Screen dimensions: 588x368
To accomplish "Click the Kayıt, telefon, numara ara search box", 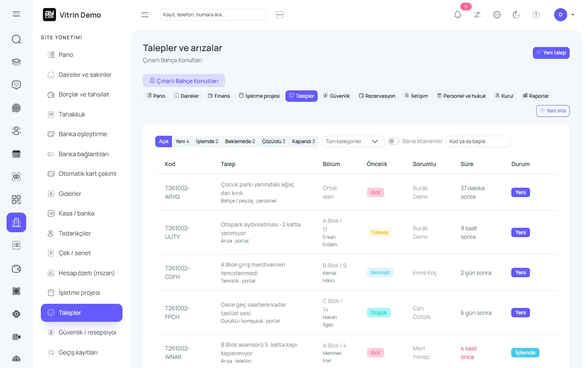I will [213, 15].
